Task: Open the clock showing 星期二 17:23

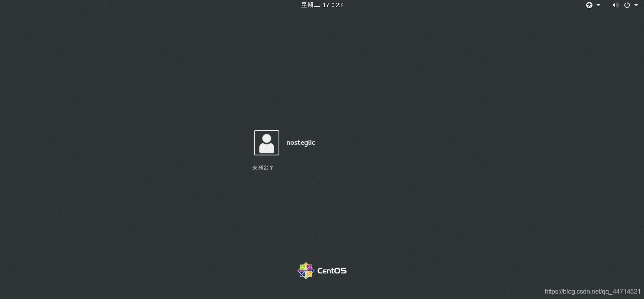Action: click(x=322, y=5)
